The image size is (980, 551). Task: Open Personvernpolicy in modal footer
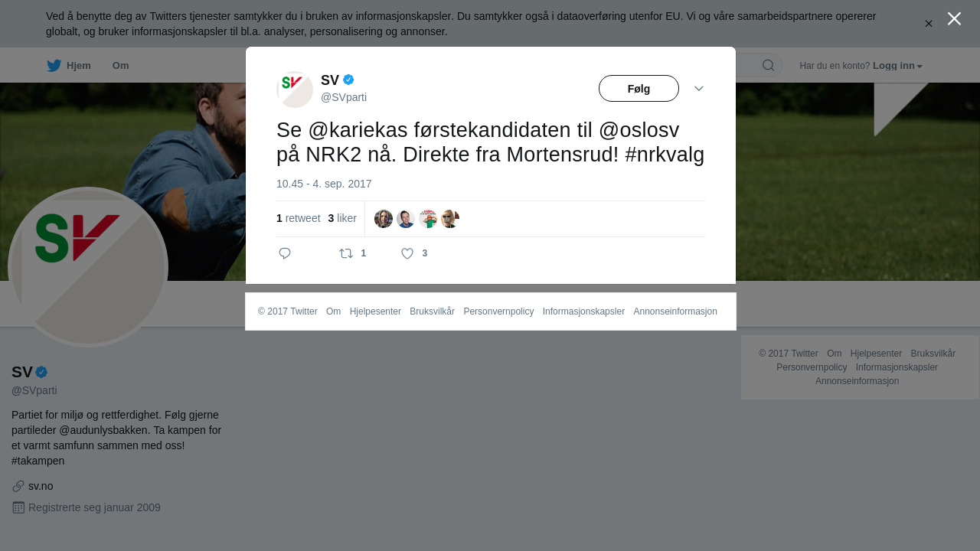(x=498, y=311)
